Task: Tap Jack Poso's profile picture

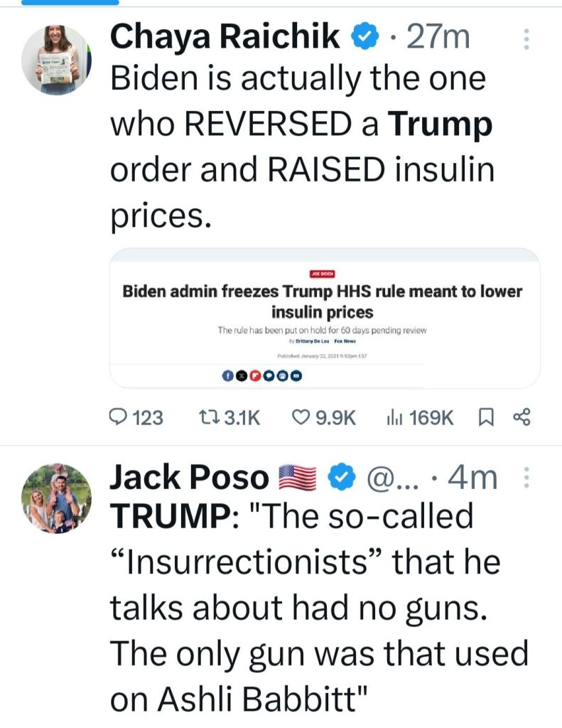Action: coord(57,498)
